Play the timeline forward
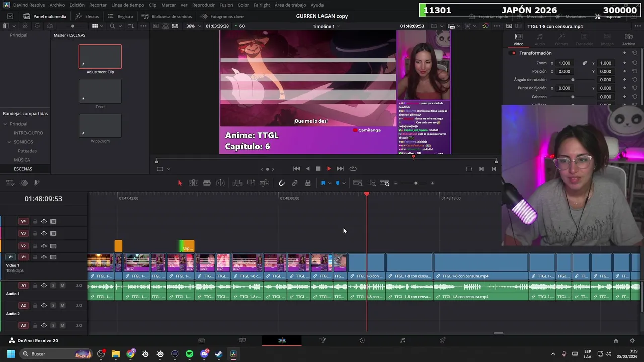The width and height of the screenshot is (644, 362). pos(329,169)
